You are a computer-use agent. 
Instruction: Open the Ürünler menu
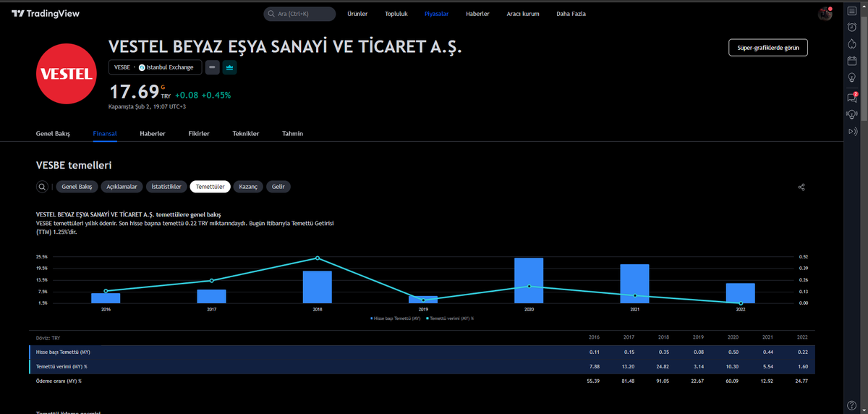click(357, 14)
